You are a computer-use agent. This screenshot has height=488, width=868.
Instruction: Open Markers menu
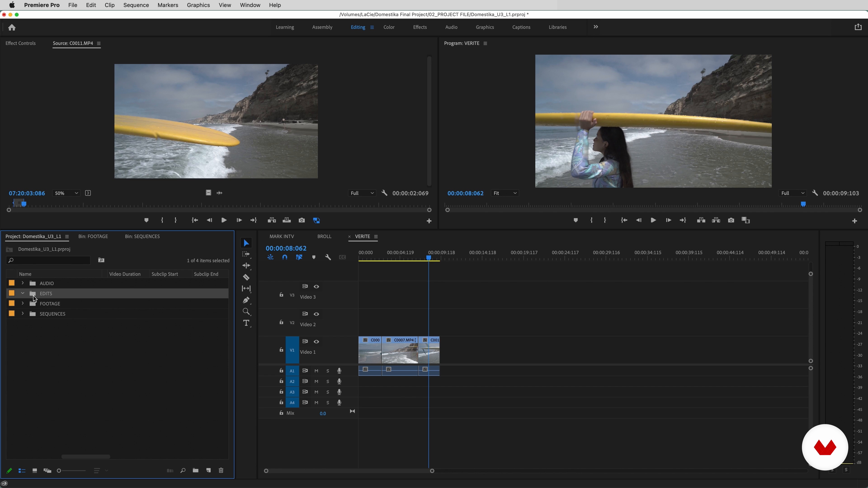(x=168, y=5)
